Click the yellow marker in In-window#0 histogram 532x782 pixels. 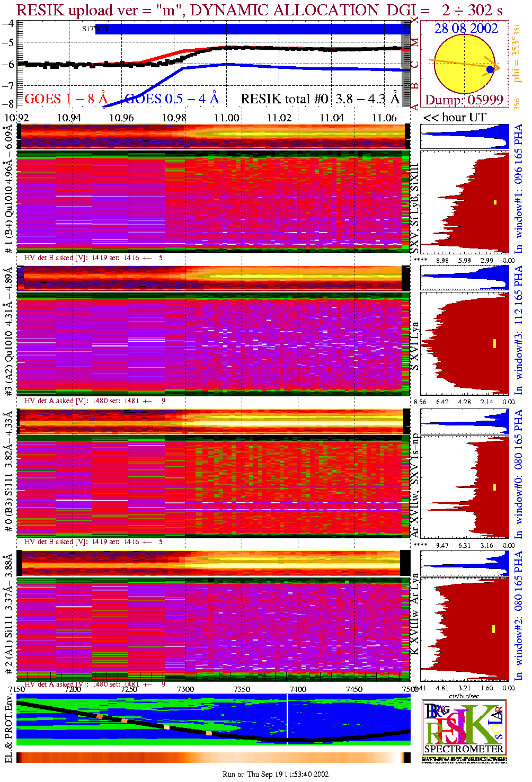(494, 487)
